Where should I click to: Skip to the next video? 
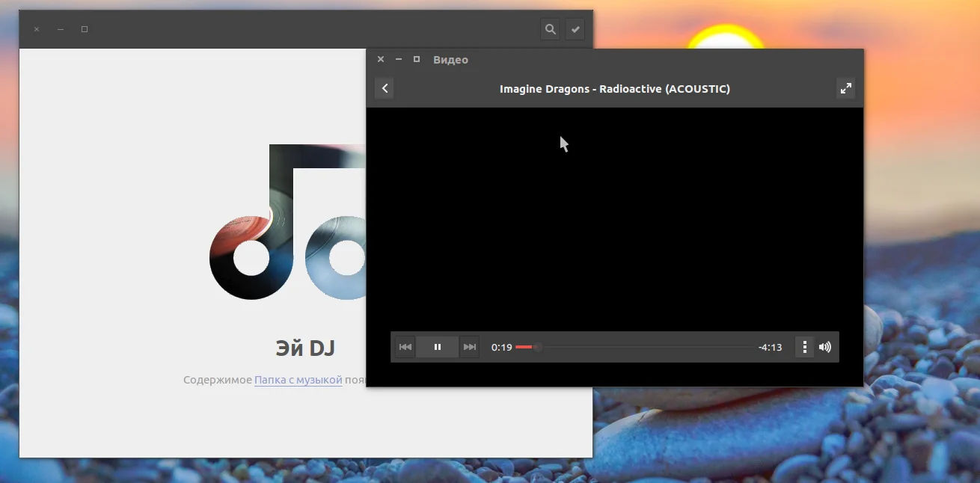coord(470,347)
